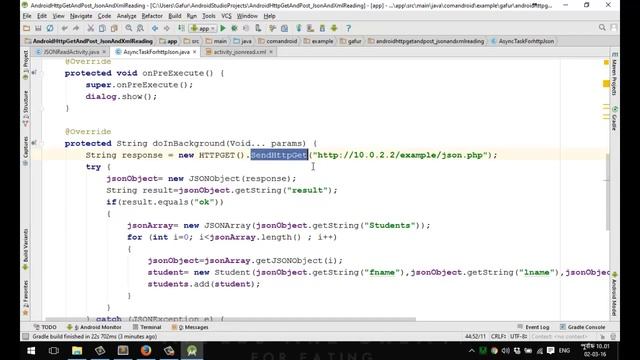Open the Maven Projects right panel

pyautogui.click(x=615, y=74)
